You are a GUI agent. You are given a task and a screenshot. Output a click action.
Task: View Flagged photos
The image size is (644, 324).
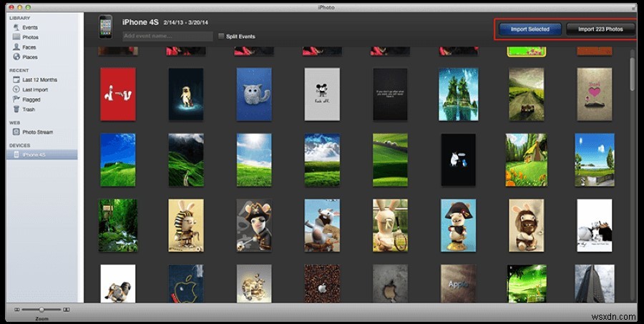point(31,100)
